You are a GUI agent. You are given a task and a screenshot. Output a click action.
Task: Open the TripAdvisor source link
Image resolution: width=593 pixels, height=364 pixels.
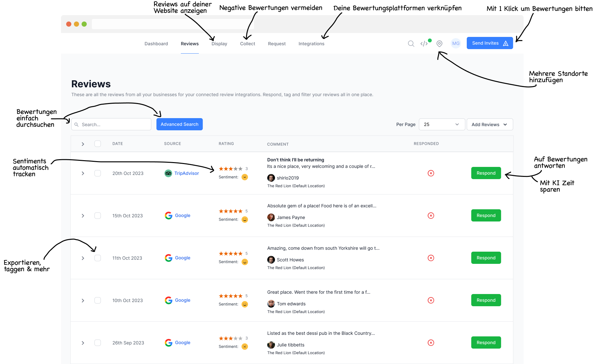click(186, 173)
